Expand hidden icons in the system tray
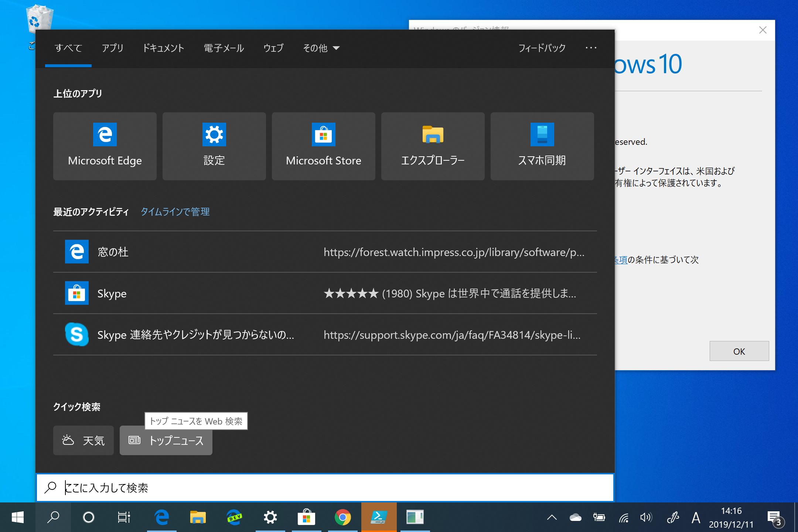Viewport: 798px width, 532px height. pos(552,517)
